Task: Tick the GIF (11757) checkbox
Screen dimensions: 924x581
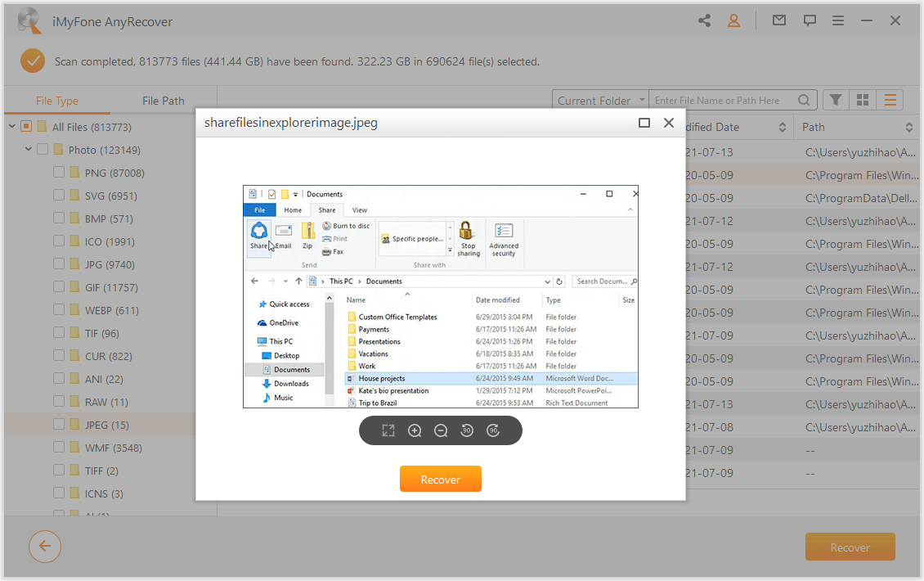Action: [59, 287]
